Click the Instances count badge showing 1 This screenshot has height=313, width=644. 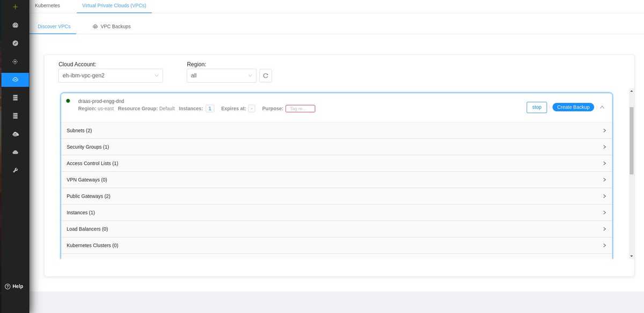[210, 108]
